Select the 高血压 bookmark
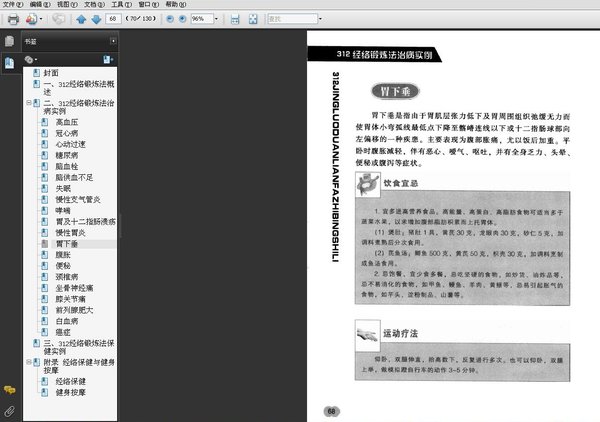Viewport: 600px width, 422px height. [x=67, y=122]
